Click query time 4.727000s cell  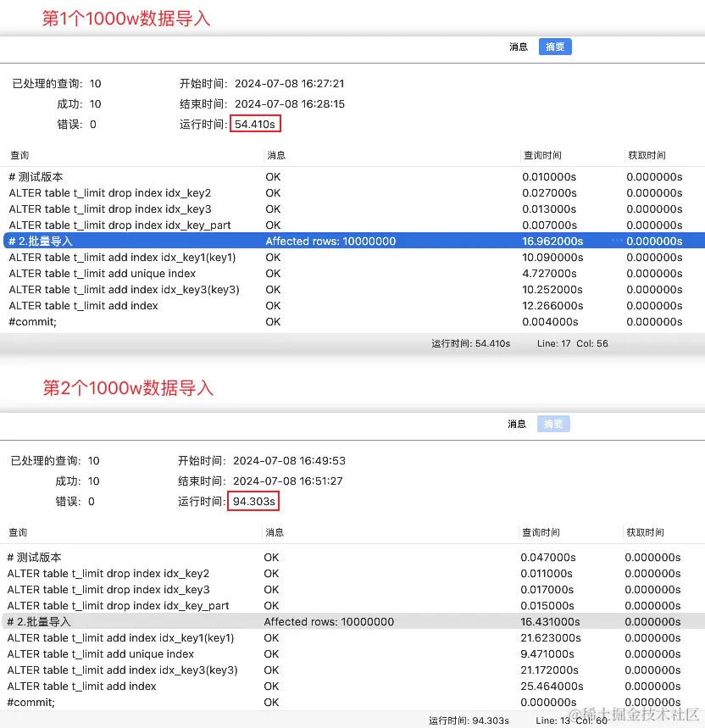(x=549, y=274)
